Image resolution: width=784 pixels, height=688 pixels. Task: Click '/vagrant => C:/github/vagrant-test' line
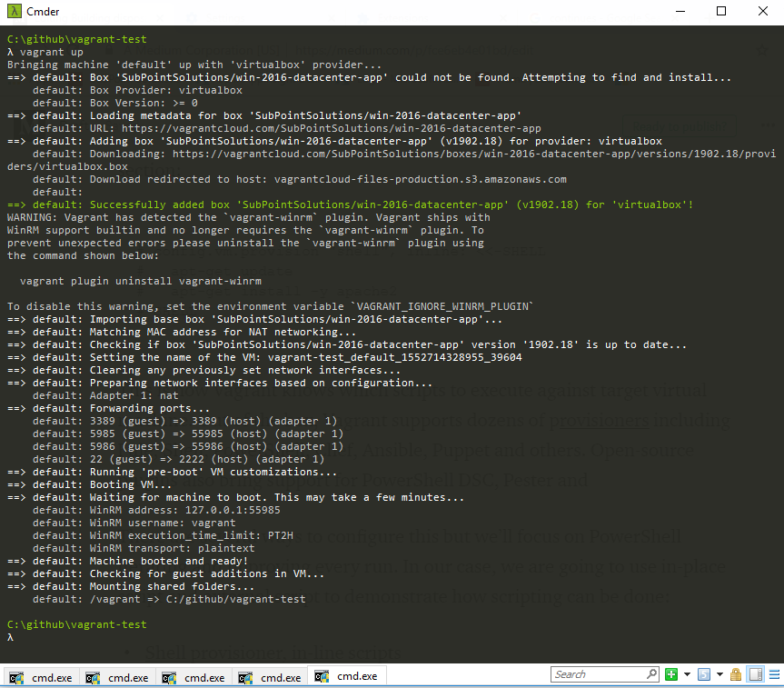(169, 600)
